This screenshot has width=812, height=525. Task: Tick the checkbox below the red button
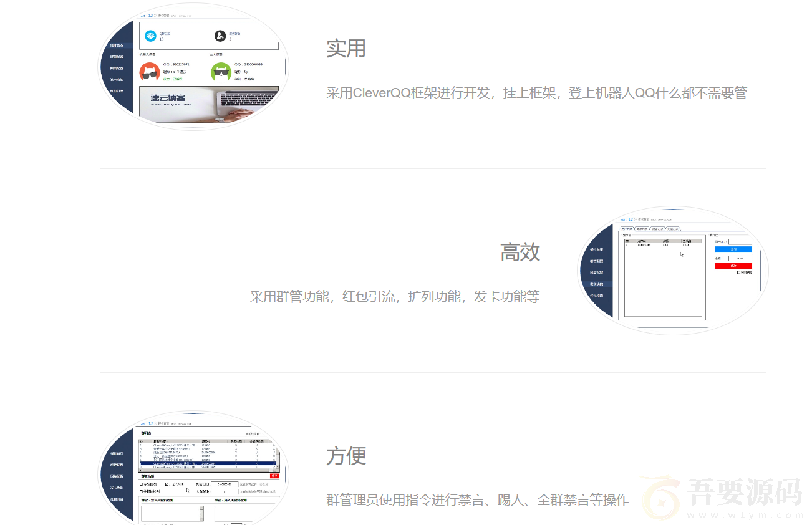coord(739,272)
